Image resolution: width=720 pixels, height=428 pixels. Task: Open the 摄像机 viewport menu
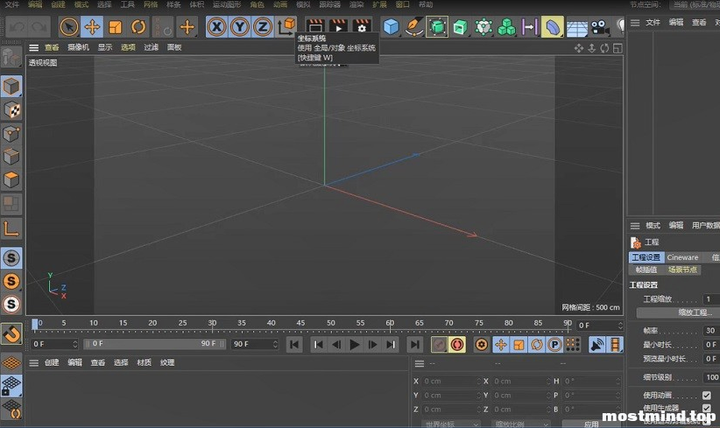coord(78,47)
